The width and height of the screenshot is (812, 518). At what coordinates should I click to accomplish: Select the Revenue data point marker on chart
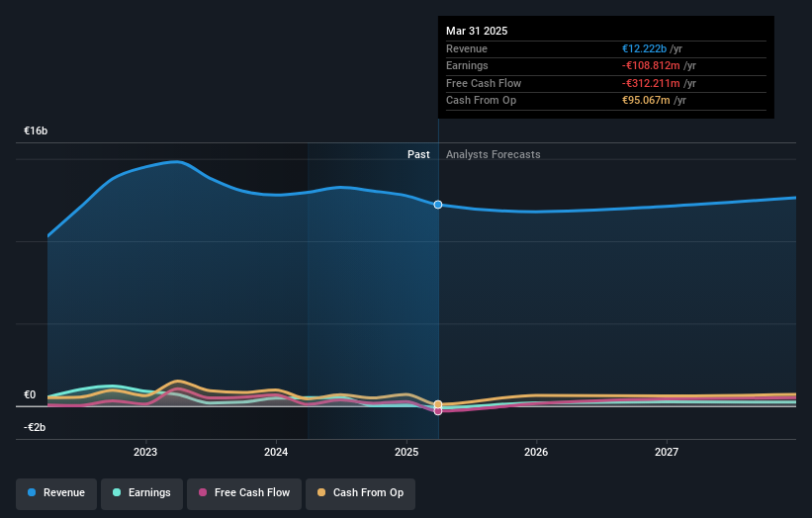tap(438, 205)
